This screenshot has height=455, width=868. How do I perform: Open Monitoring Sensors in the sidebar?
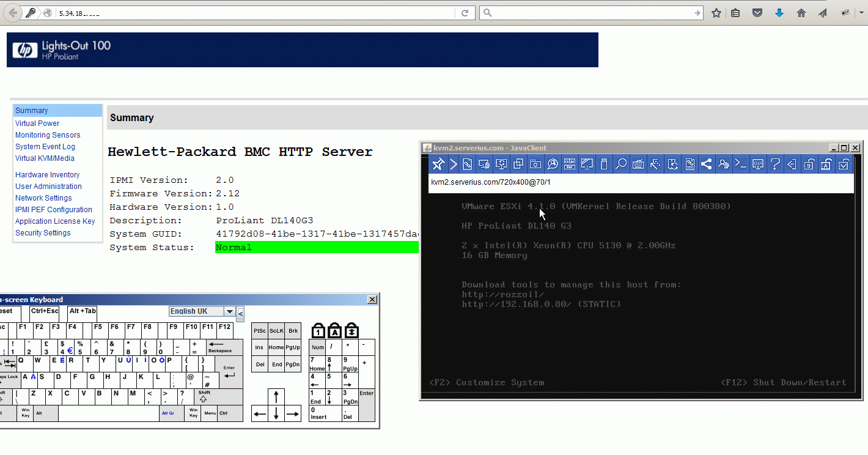click(48, 135)
